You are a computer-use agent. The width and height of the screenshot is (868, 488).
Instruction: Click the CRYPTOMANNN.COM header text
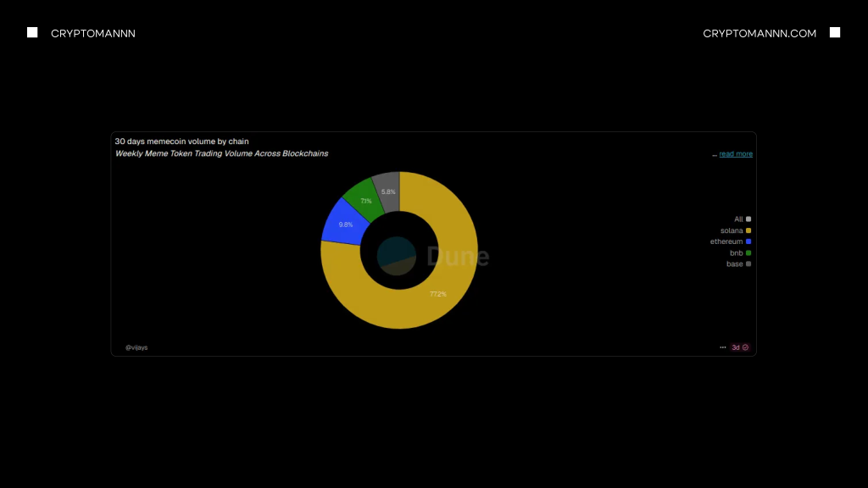tap(759, 33)
